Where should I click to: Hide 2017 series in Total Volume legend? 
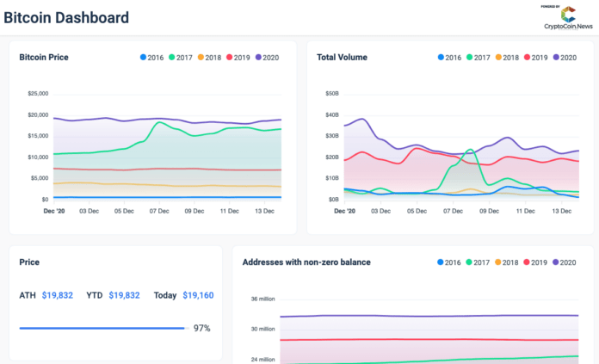click(478, 58)
